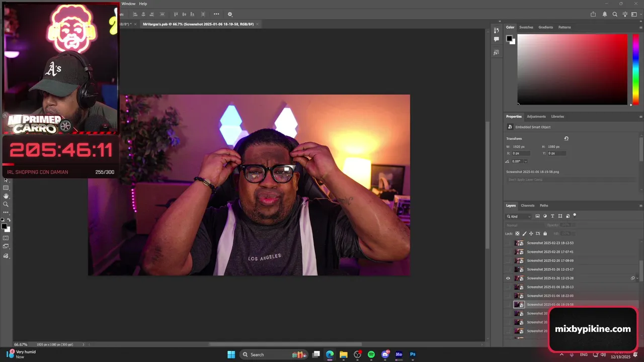
Task: Click Distribute horizontally icon
Action: point(203,14)
